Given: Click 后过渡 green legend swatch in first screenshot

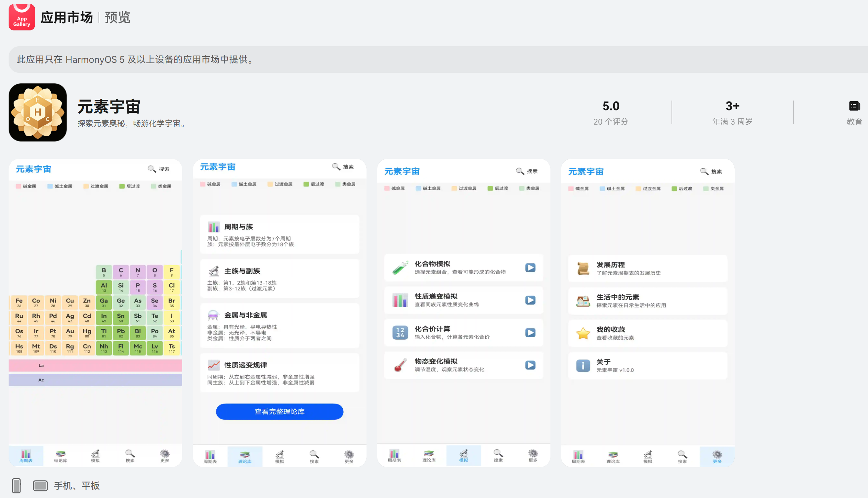Looking at the screenshot, I should [122, 186].
